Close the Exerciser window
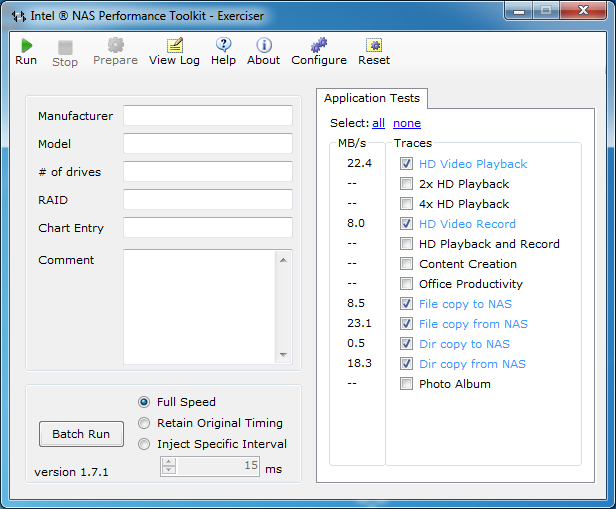 [x=583, y=10]
